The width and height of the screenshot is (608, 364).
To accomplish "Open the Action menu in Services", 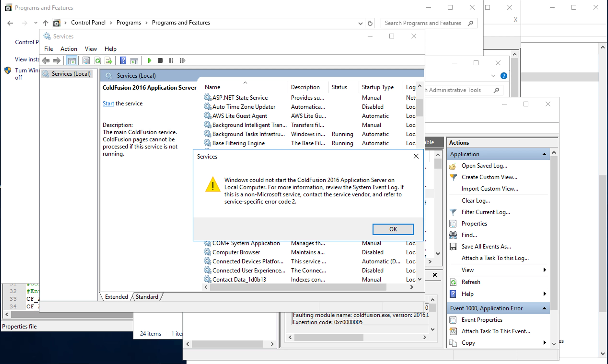I will tap(69, 49).
